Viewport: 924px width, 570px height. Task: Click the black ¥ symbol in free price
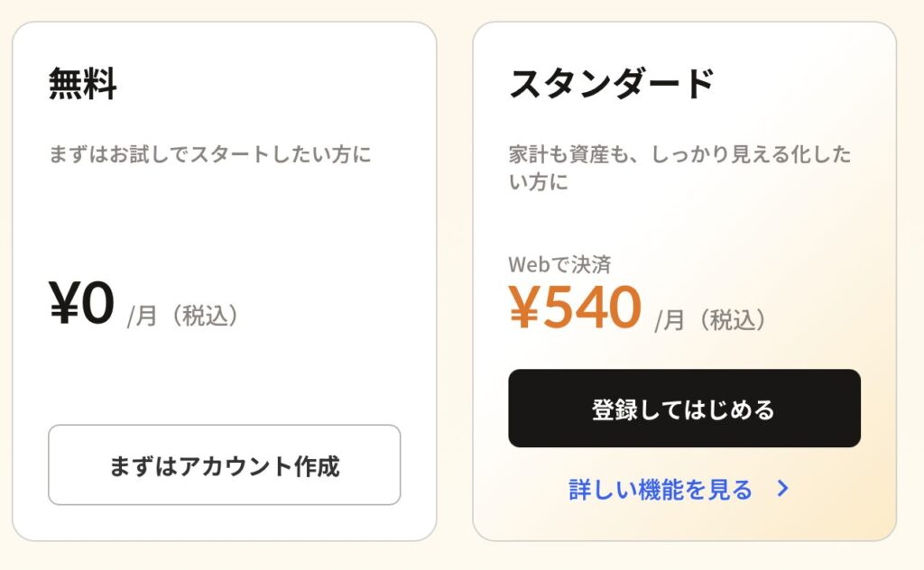[x=65, y=304]
